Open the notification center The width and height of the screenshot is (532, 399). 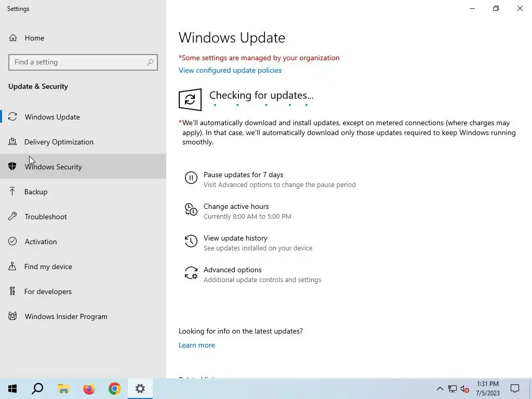(x=515, y=389)
